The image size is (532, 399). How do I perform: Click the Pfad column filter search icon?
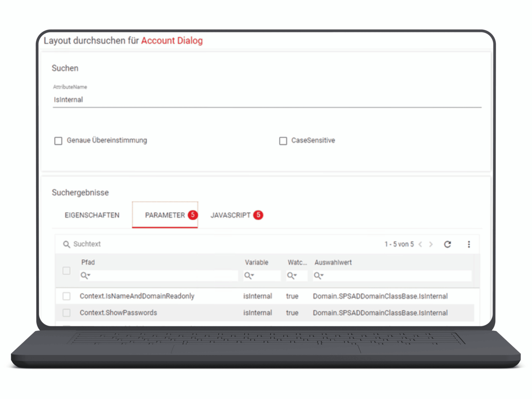(84, 275)
